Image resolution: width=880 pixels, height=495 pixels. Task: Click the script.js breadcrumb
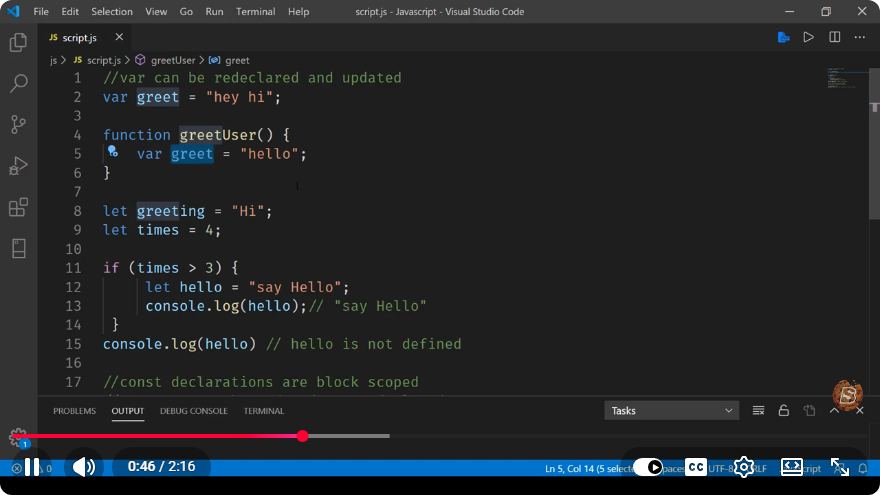click(x=103, y=60)
